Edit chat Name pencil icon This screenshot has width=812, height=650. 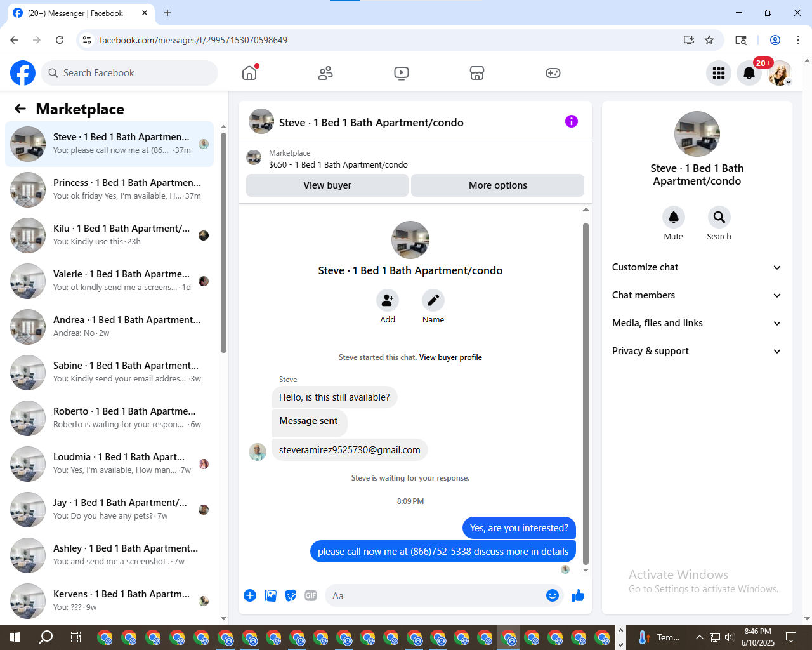433,300
